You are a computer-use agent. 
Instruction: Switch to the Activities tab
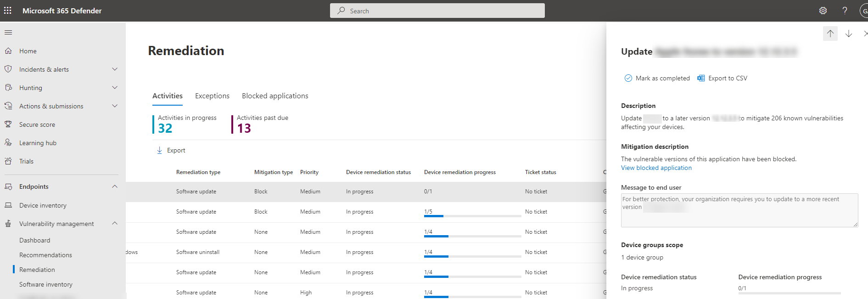168,96
